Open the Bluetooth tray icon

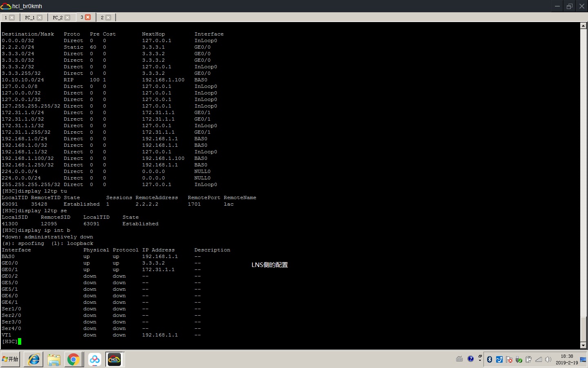[490, 359]
